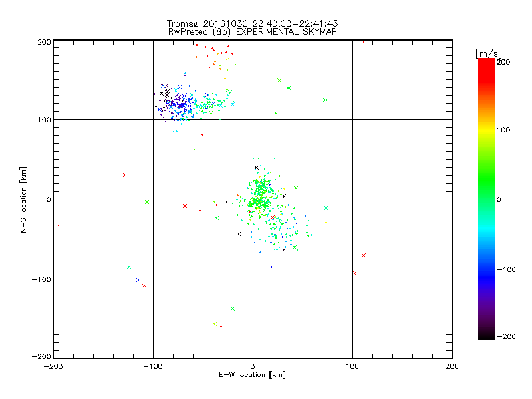The image size is (532, 399).
Task: Click the colorbar's black bottom at -200
Action: pos(487,336)
